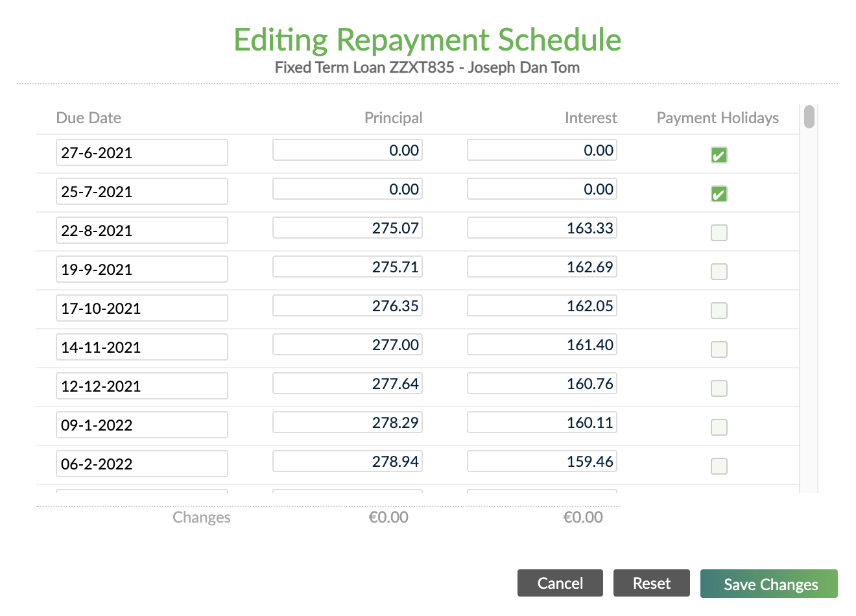Click the schedule scrollbar thumb

809,117
